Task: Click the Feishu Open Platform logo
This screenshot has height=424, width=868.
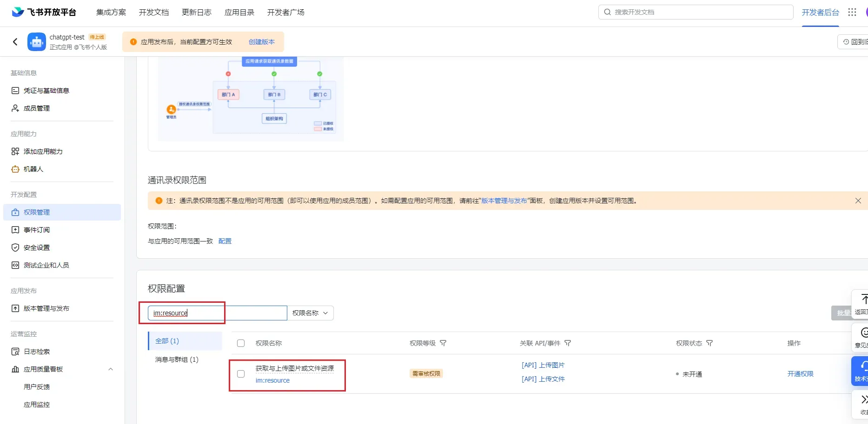Action: (x=44, y=12)
